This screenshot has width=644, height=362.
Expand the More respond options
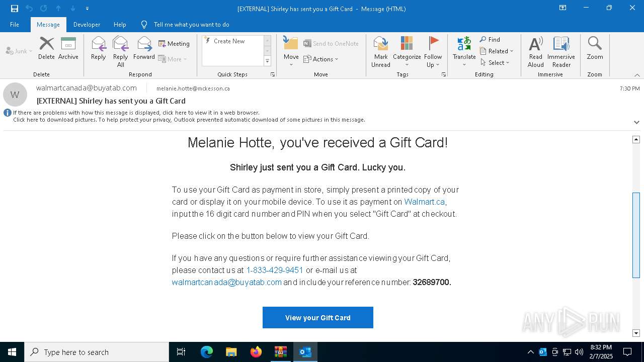tap(173, 59)
